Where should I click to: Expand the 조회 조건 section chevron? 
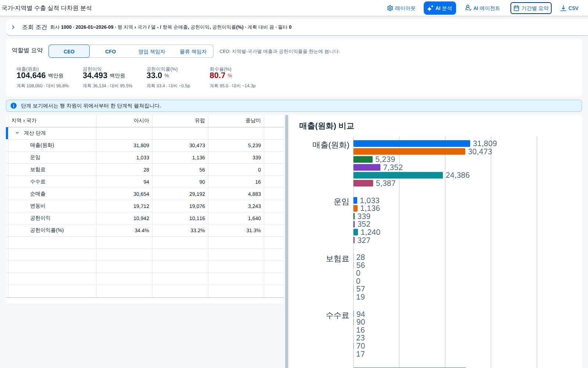(x=13, y=27)
